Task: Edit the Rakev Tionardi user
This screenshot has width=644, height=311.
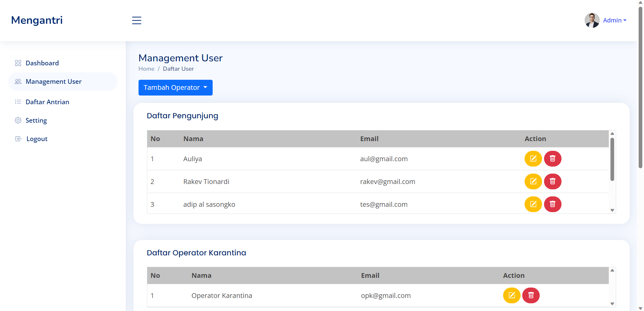Action: pyautogui.click(x=533, y=181)
